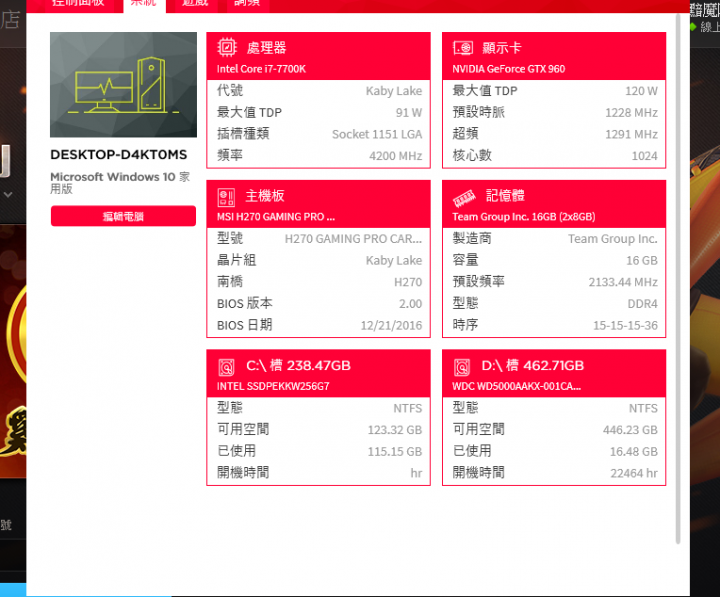The height and width of the screenshot is (597, 720).
Task: Click the disk icon in the D:\ 槽 header
Action: click(462, 367)
